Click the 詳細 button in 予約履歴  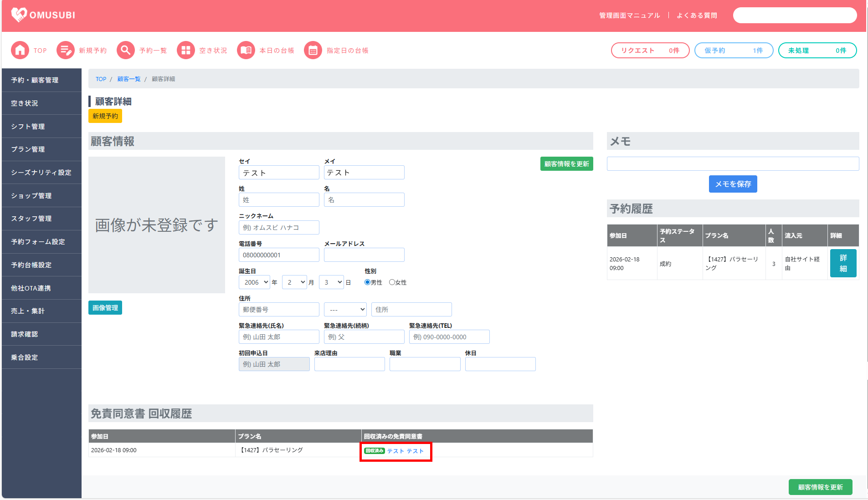843,264
